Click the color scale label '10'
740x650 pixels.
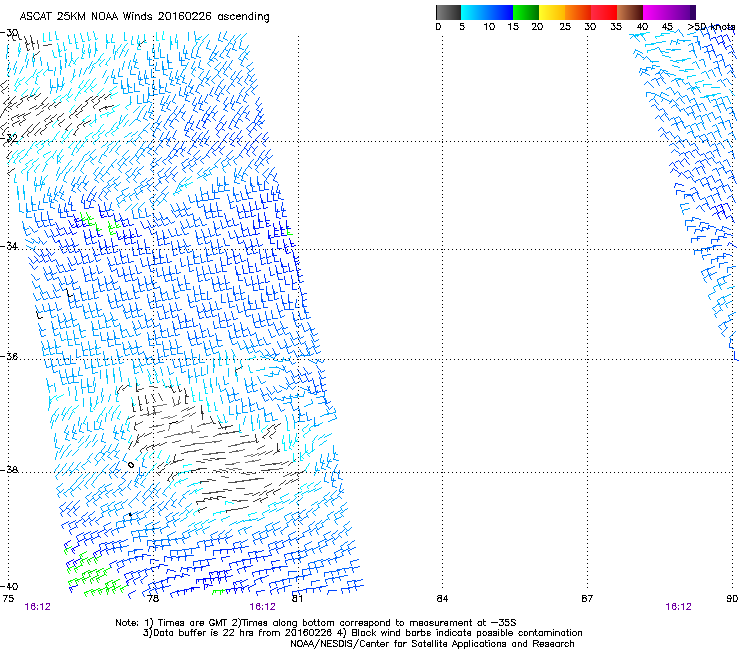[x=489, y=27]
